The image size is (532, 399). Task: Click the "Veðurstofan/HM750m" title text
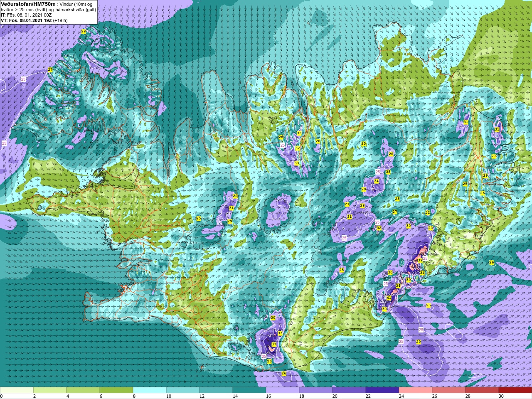tap(28, 4)
